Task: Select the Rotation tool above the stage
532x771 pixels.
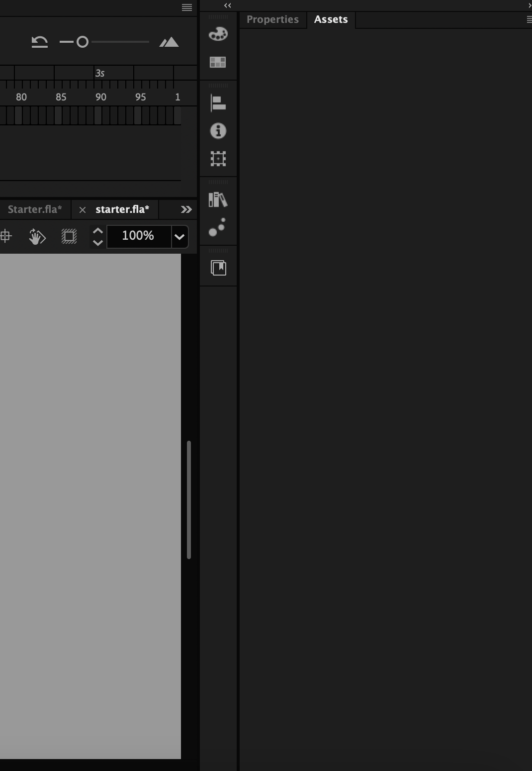Action: (37, 236)
